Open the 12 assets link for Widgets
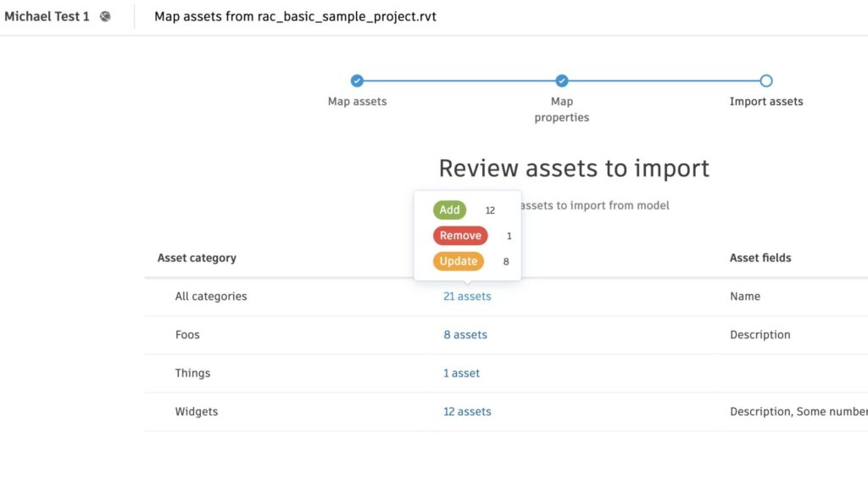 467,411
